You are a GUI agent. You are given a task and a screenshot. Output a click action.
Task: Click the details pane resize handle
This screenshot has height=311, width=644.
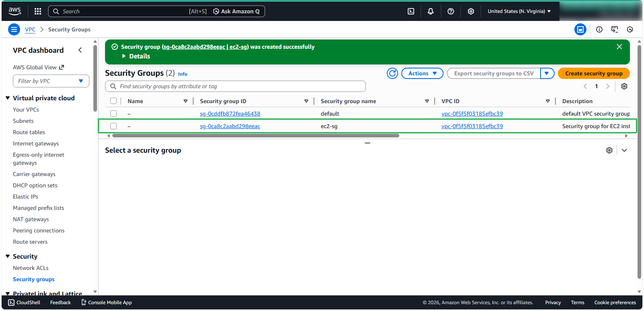(367, 143)
